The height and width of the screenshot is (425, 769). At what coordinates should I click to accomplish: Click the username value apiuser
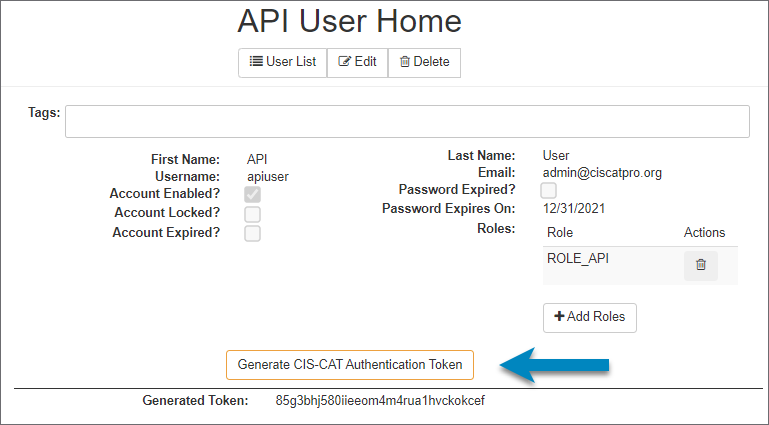[x=268, y=176]
